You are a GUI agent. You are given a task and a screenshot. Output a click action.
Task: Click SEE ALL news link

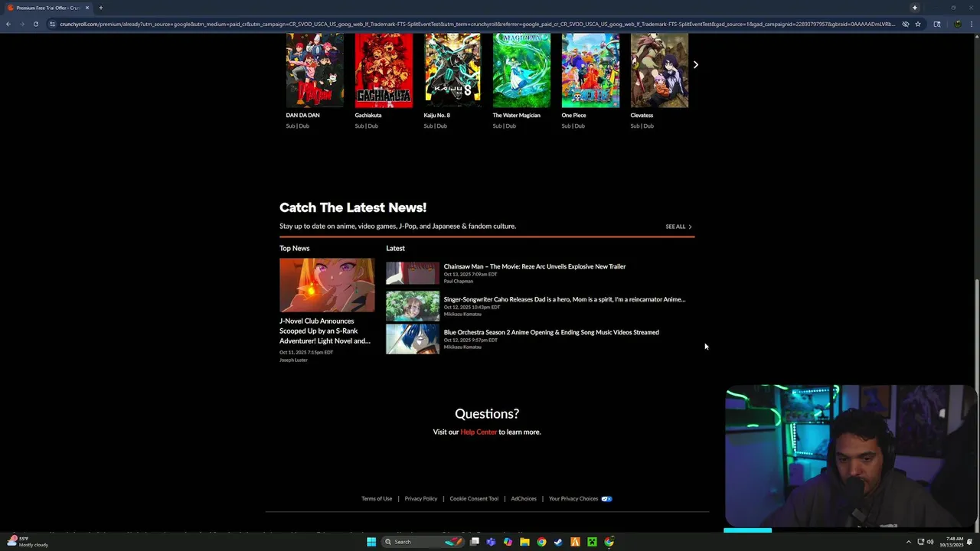(x=678, y=227)
